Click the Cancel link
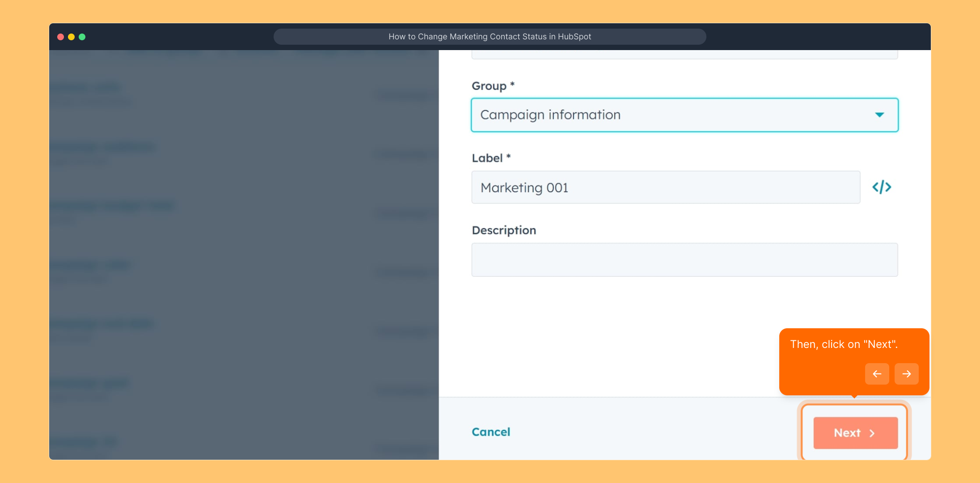Image resolution: width=980 pixels, height=483 pixels. tap(490, 432)
